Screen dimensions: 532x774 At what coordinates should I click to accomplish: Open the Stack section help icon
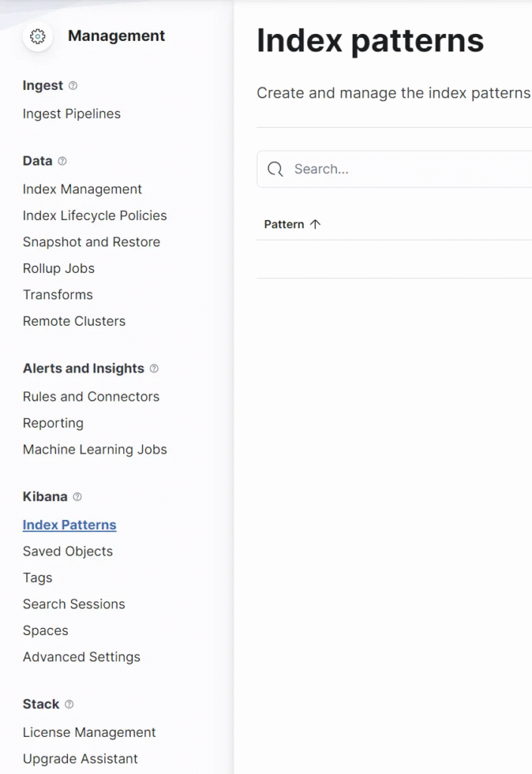[x=70, y=704]
